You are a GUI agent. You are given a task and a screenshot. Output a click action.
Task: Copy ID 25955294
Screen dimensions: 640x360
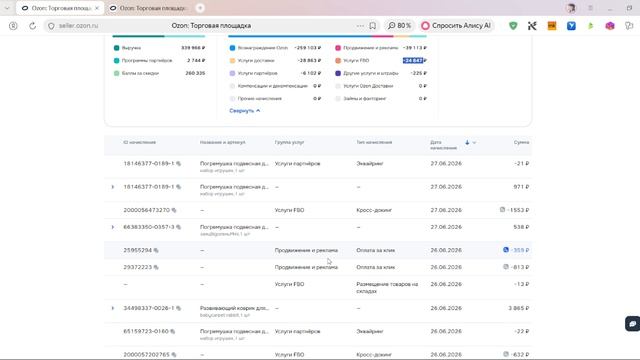click(x=156, y=250)
